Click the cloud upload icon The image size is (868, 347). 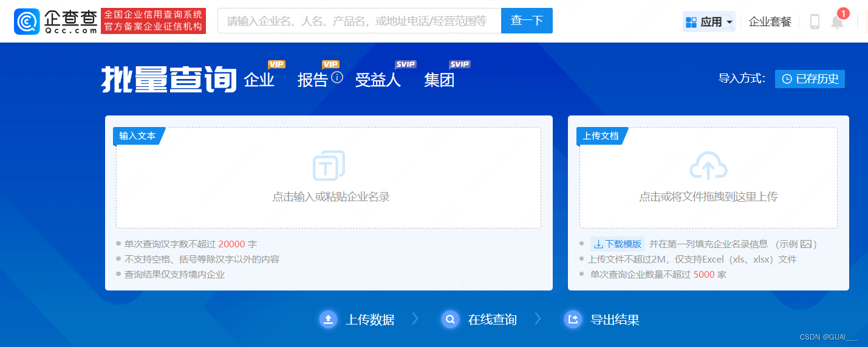pos(708,165)
